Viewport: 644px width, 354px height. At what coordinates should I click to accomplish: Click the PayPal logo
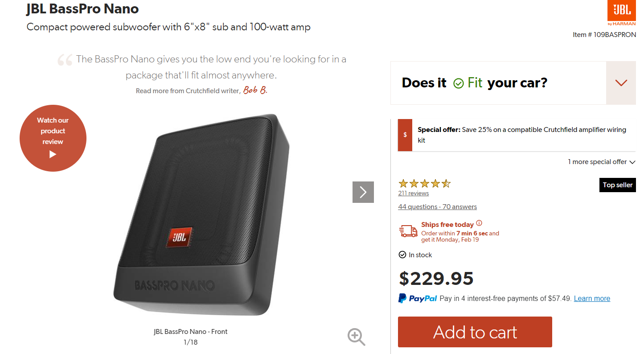pos(418,298)
